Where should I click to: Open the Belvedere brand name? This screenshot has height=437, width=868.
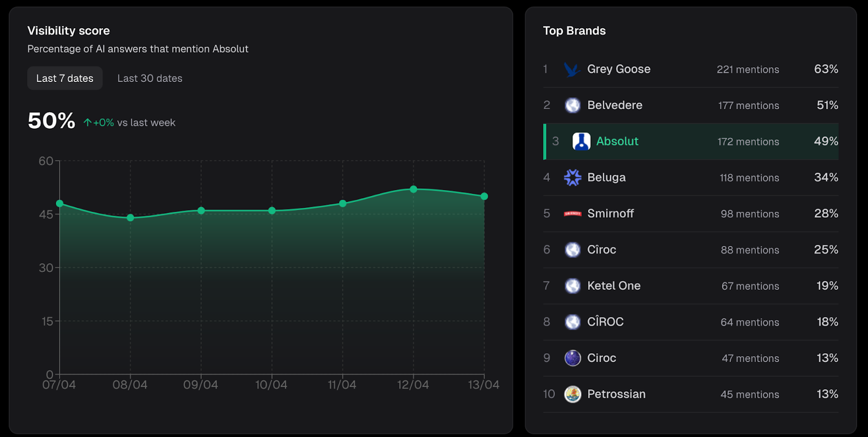pyautogui.click(x=615, y=105)
